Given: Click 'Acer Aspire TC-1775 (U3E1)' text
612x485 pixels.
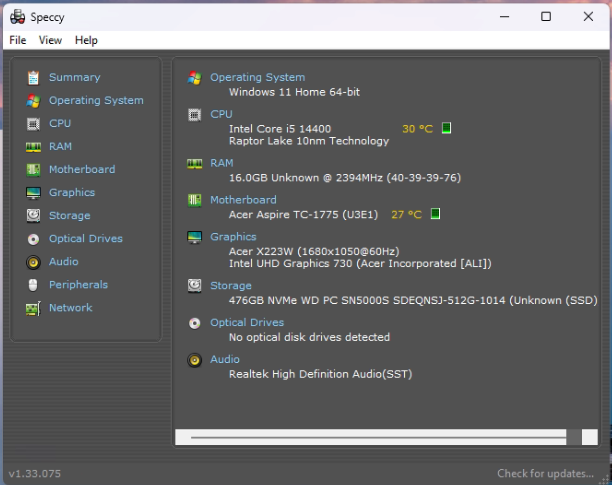Looking at the screenshot, I should coord(303,215).
